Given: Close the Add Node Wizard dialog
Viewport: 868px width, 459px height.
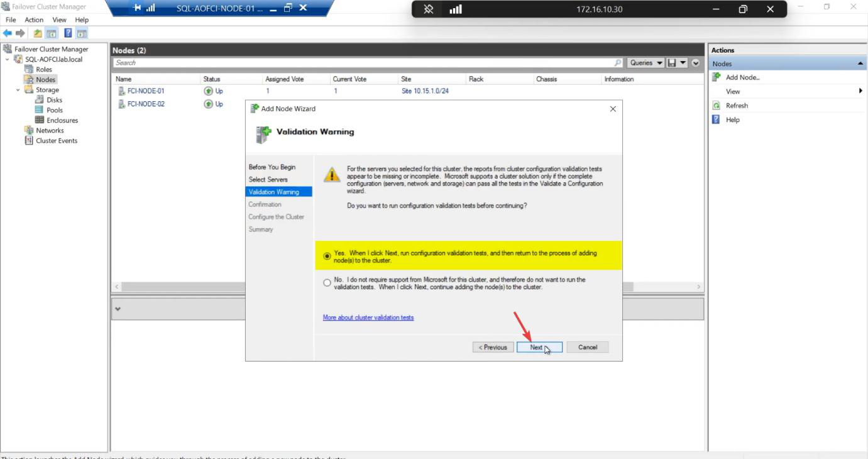Looking at the screenshot, I should click(x=613, y=109).
